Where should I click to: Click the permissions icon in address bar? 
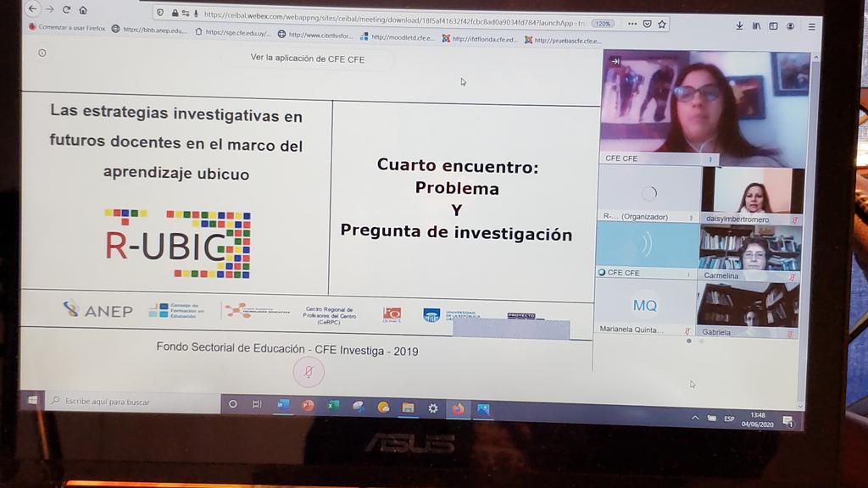(186, 14)
